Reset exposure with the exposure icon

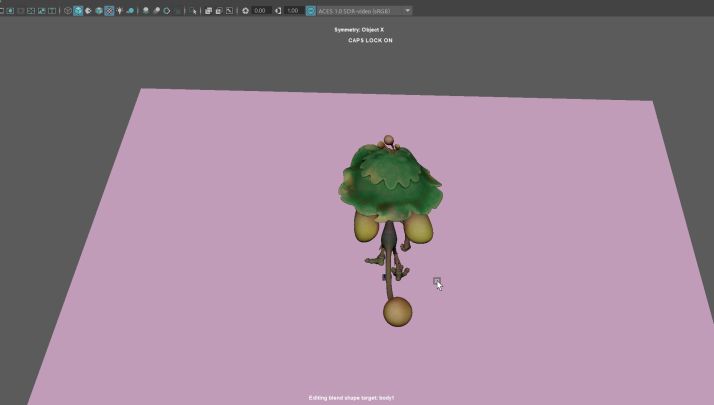(x=245, y=10)
